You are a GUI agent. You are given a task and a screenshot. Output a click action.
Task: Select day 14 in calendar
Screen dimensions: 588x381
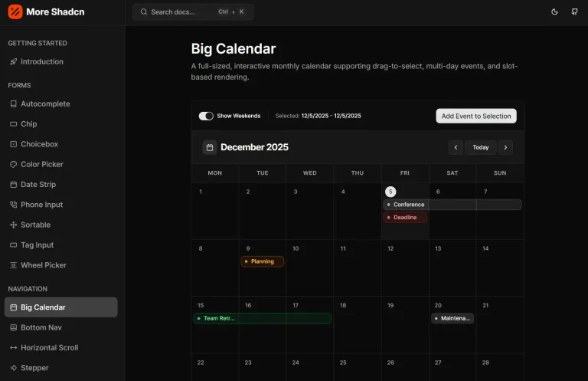tap(500, 268)
